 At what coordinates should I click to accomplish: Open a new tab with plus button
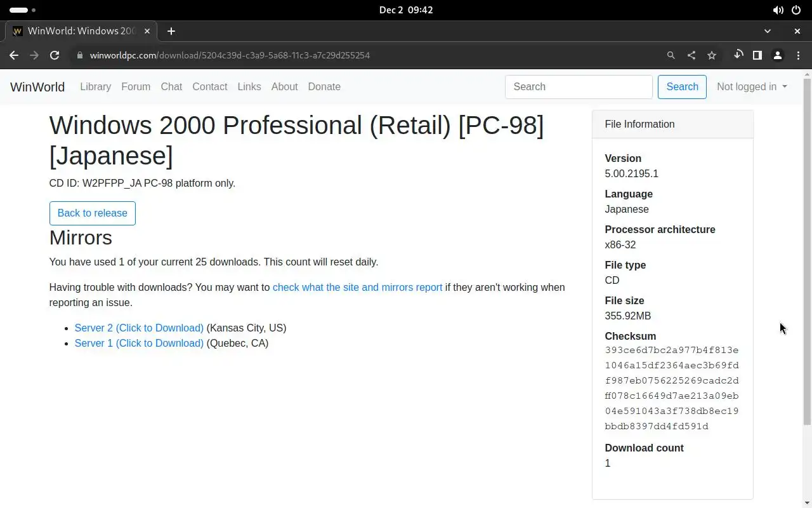coord(171,31)
